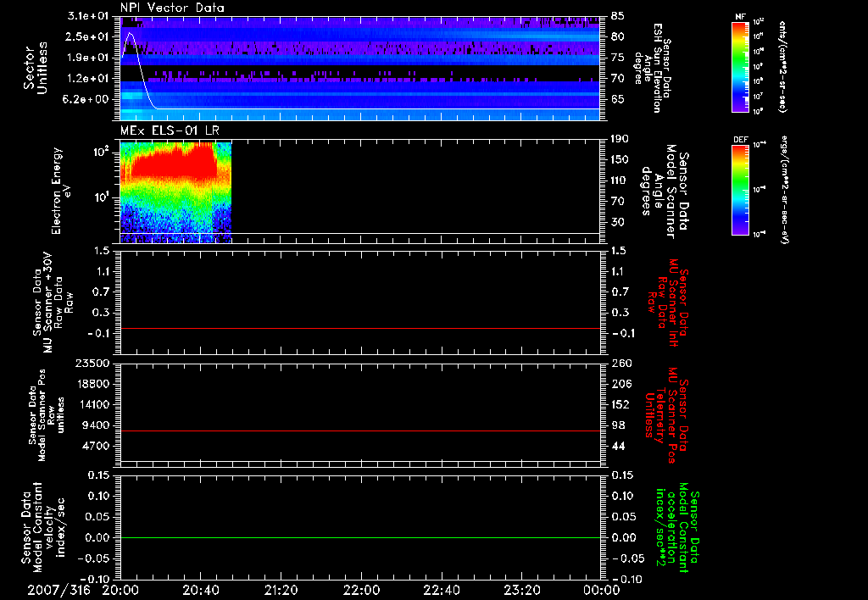Click the '18800' scanner position tick label

(x=92, y=384)
